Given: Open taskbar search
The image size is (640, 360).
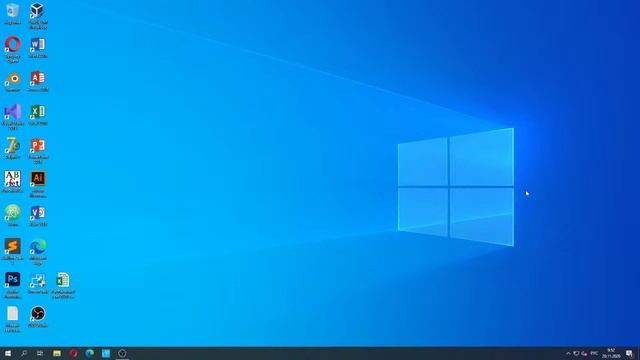Looking at the screenshot, I should click(x=24, y=353).
